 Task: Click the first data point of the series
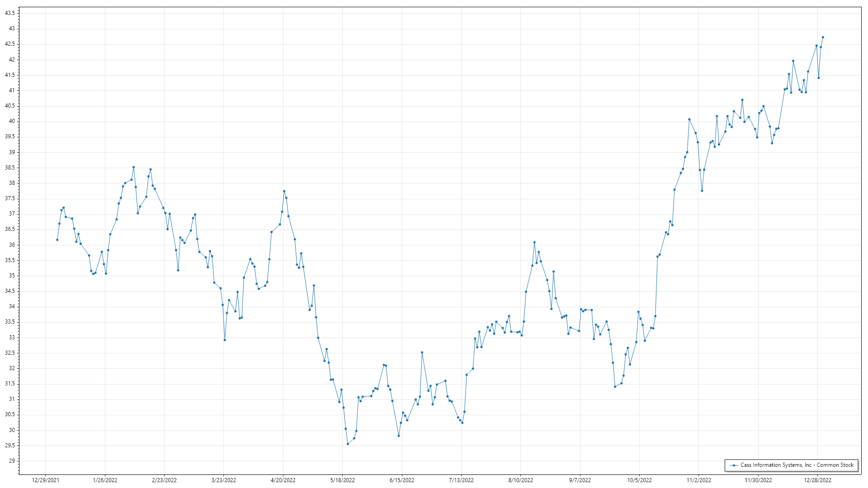[x=57, y=239]
